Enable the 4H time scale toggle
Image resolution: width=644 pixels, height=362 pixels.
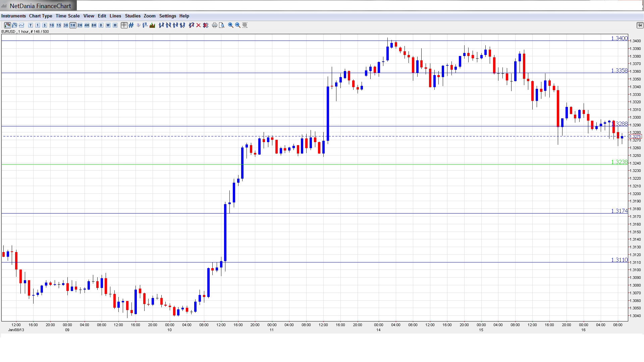click(x=87, y=25)
